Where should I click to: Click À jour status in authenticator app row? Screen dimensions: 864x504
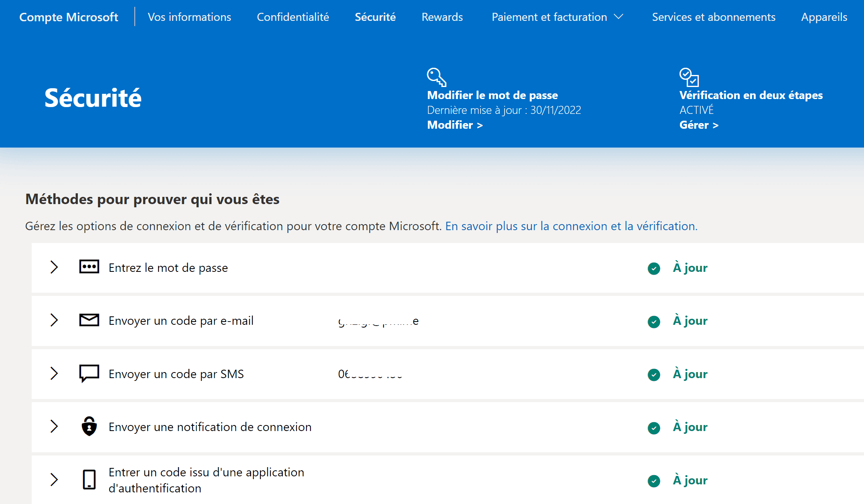click(x=690, y=480)
